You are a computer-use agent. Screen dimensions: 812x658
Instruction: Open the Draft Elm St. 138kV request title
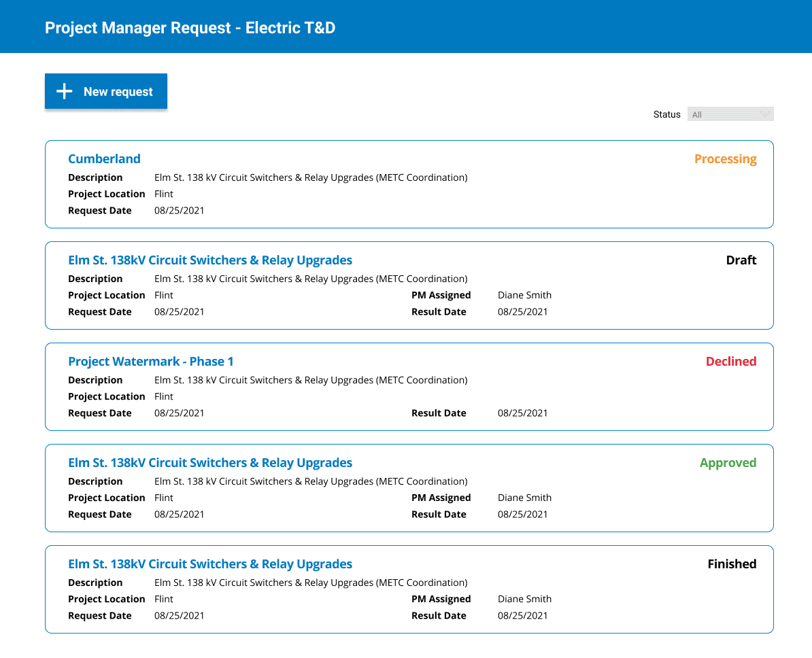[209, 260]
